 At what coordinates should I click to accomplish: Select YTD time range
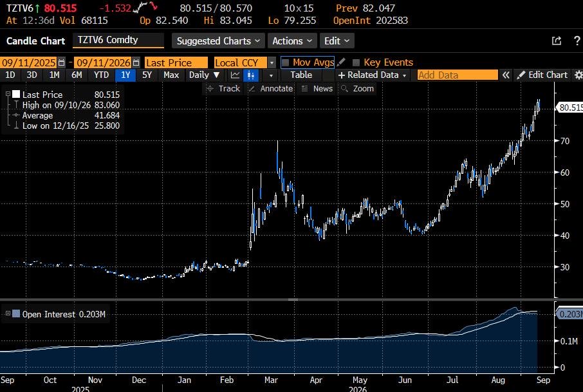pos(101,75)
